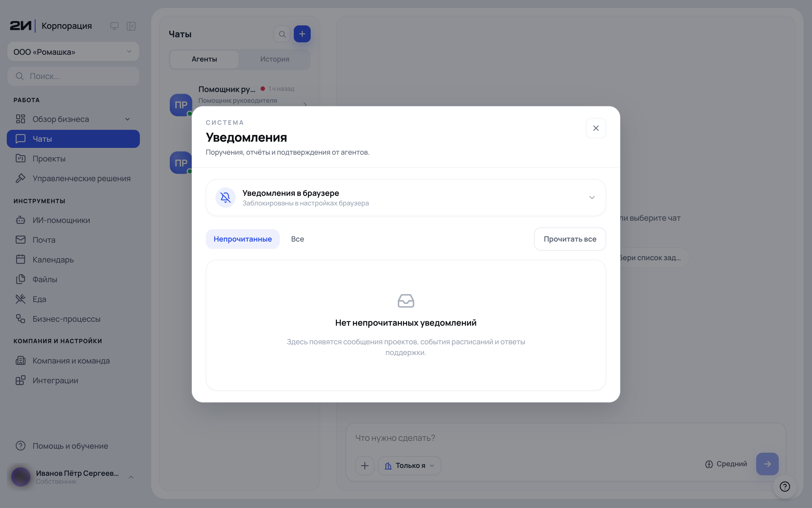
Task: Switch to the Непрочитанные tab
Action: 242,239
